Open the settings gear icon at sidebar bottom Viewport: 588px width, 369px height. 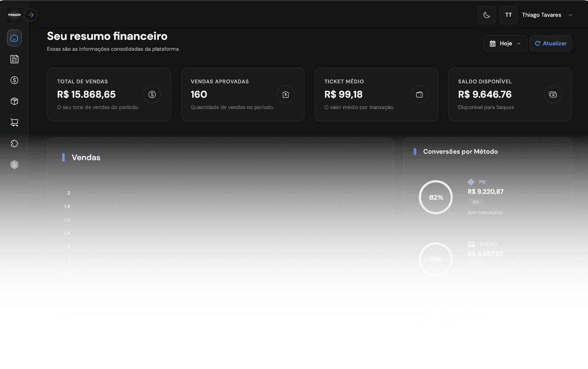tap(14, 164)
